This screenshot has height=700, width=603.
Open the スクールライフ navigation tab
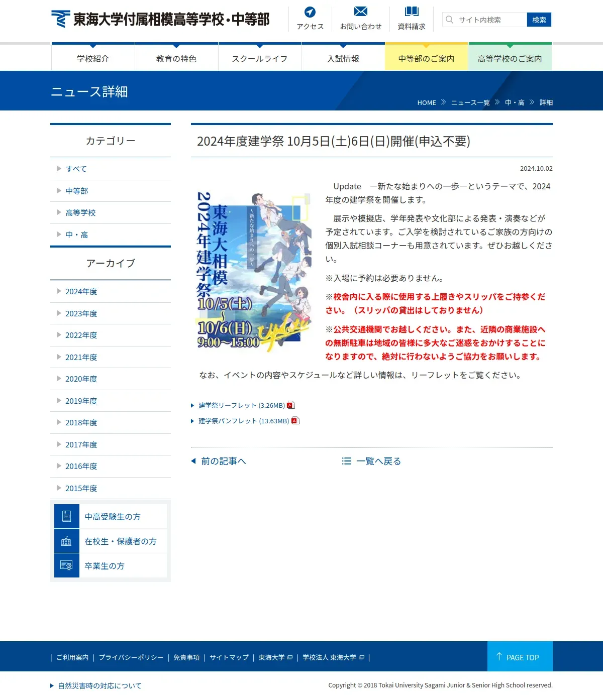(x=260, y=57)
